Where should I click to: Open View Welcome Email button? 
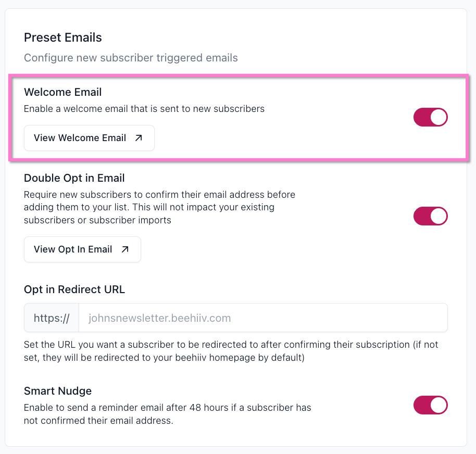89,138
